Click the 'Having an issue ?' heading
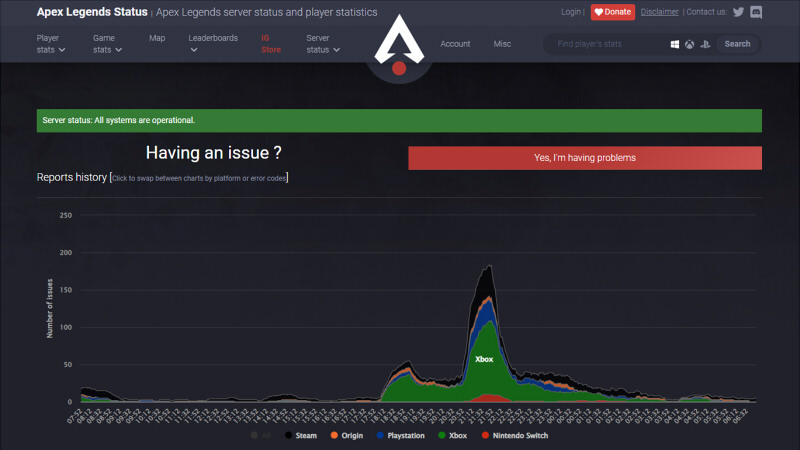800x450 pixels. (x=213, y=153)
